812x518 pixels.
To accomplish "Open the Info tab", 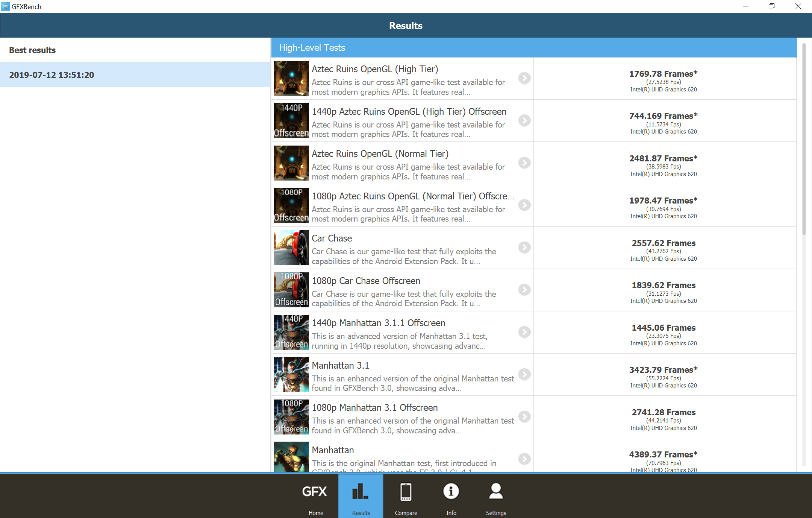I will [x=451, y=496].
